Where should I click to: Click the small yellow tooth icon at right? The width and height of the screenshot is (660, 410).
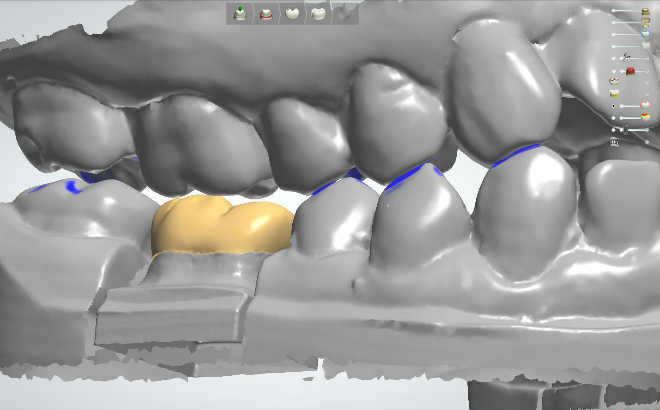[x=614, y=93]
